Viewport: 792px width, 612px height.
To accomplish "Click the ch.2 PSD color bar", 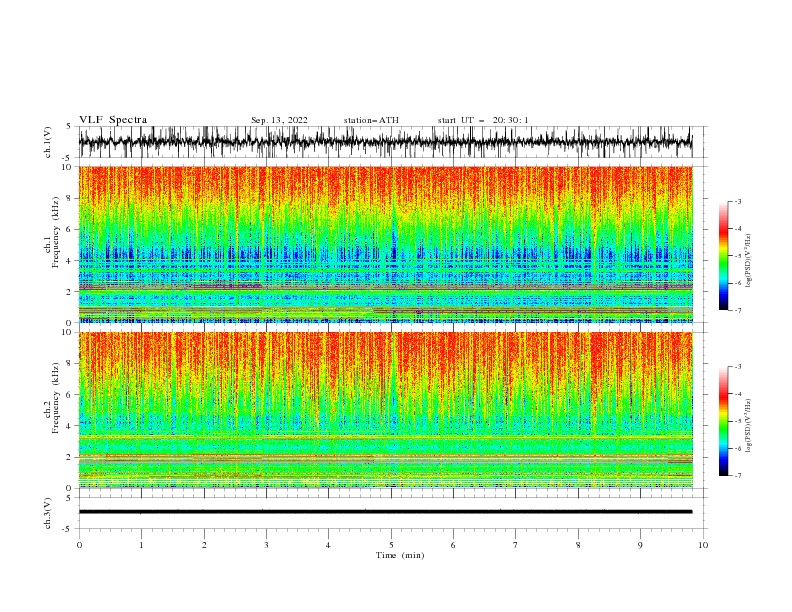I will point(723,421).
